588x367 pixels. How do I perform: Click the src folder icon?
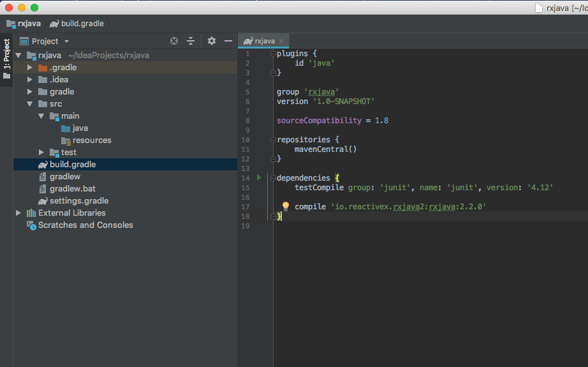tap(43, 104)
